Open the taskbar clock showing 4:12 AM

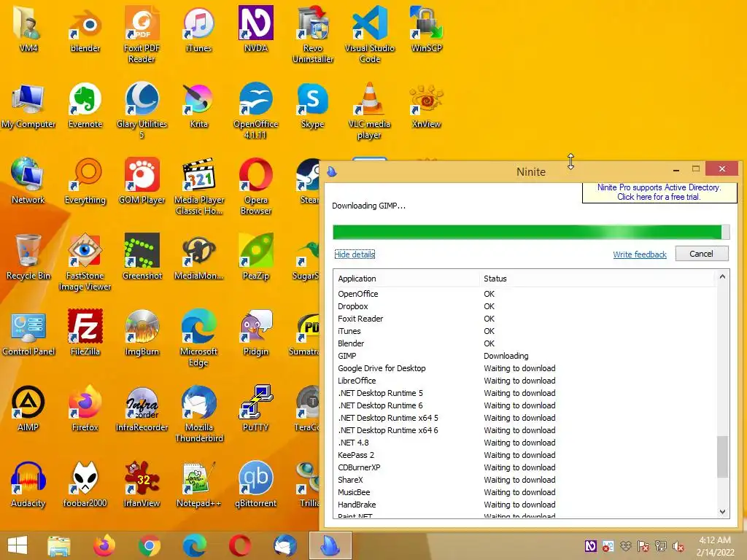(715, 546)
